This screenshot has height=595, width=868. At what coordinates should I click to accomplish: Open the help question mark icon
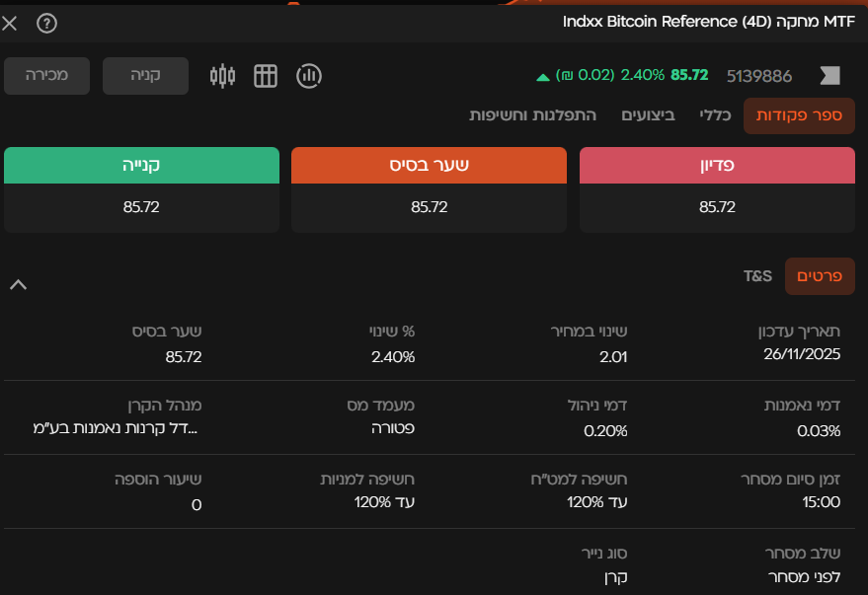(46, 23)
